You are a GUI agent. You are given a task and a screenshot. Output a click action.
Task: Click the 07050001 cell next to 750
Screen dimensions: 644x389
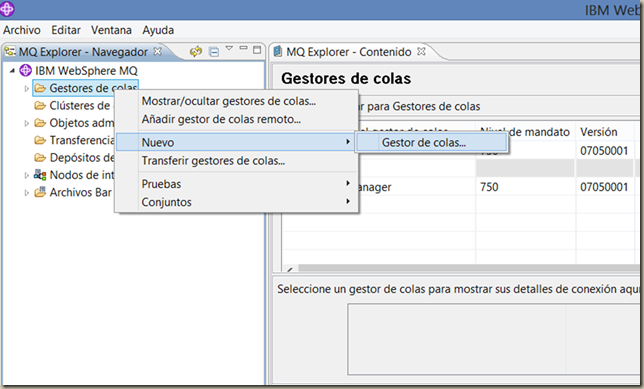(x=604, y=187)
